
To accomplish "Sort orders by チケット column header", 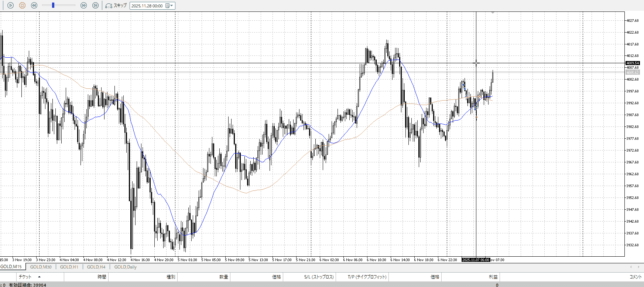I will 25,277.
